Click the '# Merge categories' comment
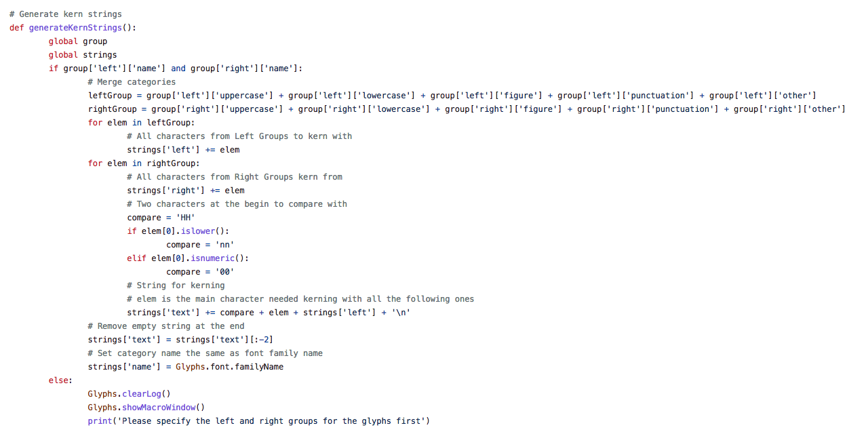This screenshot has height=434, width=868. 132,82
